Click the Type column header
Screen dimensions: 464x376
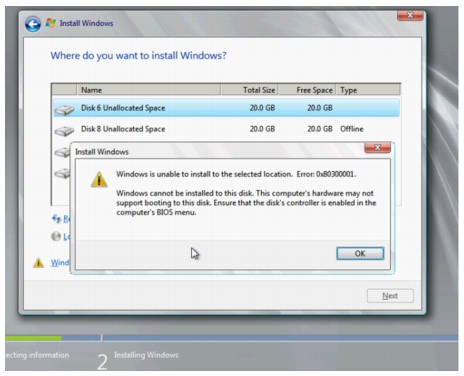coord(368,90)
